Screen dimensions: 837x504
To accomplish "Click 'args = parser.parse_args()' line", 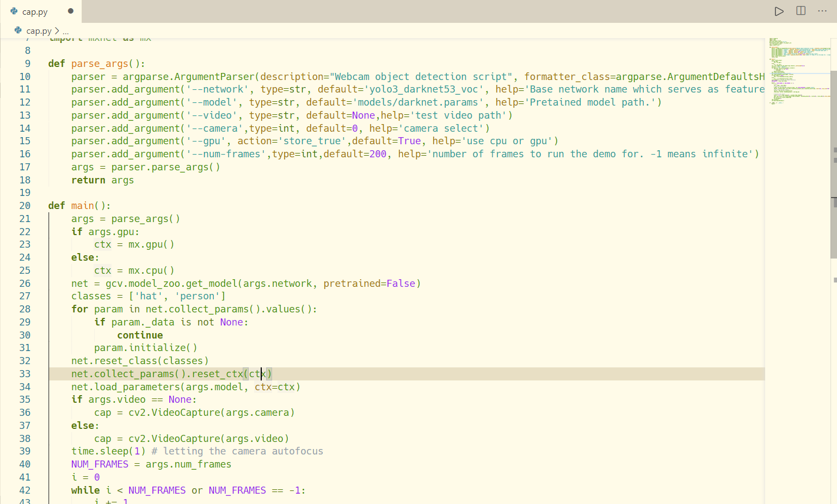I will pyautogui.click(x=146, y=167).
